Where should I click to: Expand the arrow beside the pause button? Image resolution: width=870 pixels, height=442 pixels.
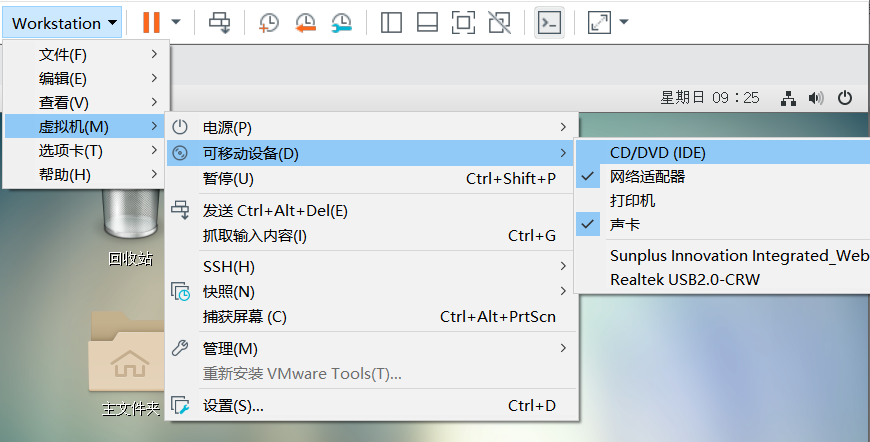tap(176, 22)
